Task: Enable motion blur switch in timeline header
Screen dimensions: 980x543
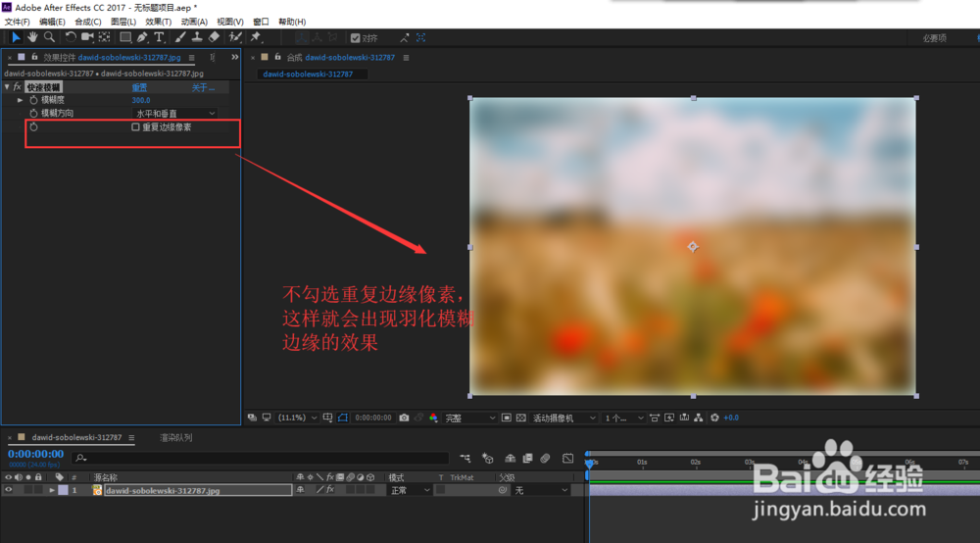Action: coord(545,458)
